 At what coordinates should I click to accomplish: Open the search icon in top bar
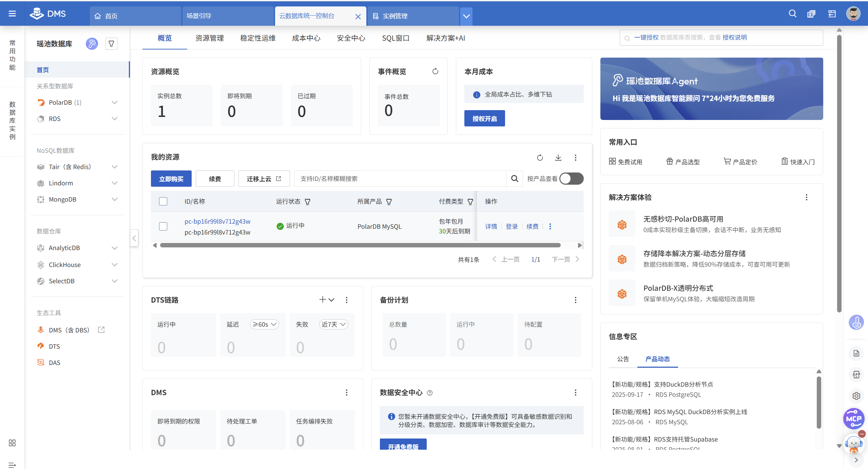coord(793,14)
